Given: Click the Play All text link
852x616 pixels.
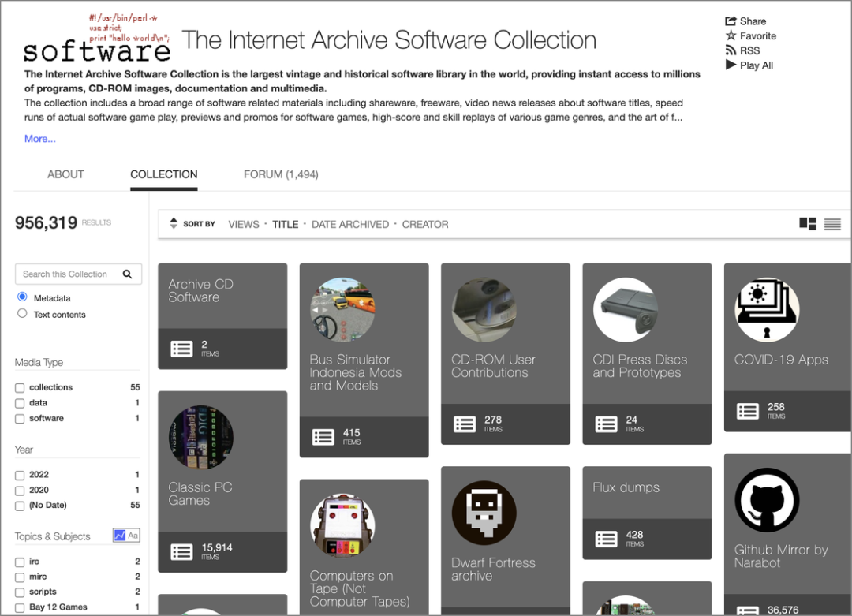Looking at the screenshot, I should pos(757,65).
